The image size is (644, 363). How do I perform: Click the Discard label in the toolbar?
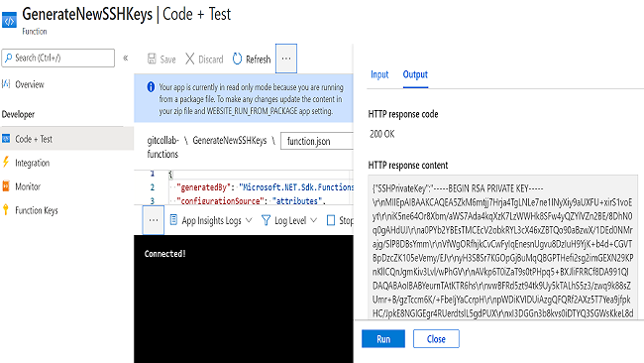211,60
